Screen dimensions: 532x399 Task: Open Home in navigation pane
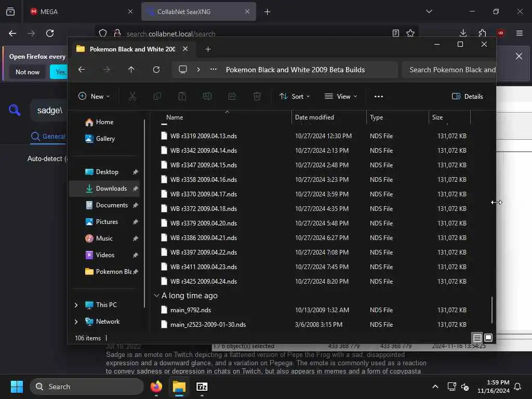[x=104, y=122]
